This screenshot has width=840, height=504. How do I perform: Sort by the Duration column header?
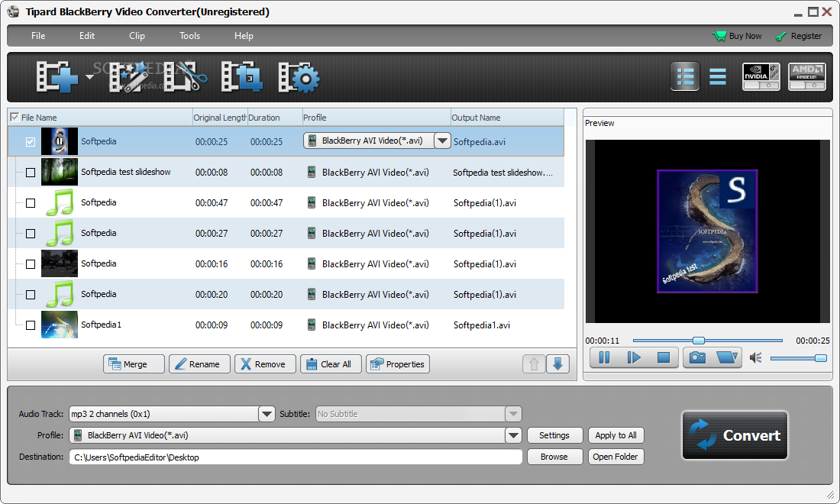(x=274, y=118)
